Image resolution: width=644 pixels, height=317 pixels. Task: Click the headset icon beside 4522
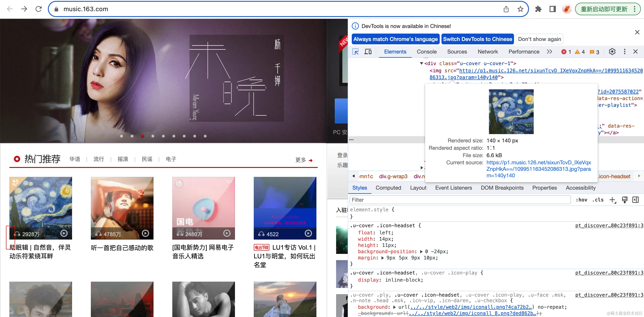261,234
